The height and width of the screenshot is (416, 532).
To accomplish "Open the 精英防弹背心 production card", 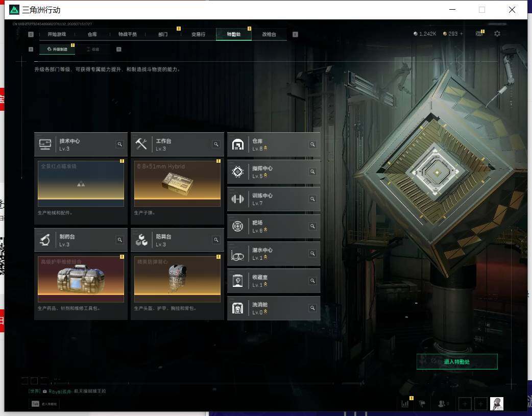I will [x=177, y=279].
